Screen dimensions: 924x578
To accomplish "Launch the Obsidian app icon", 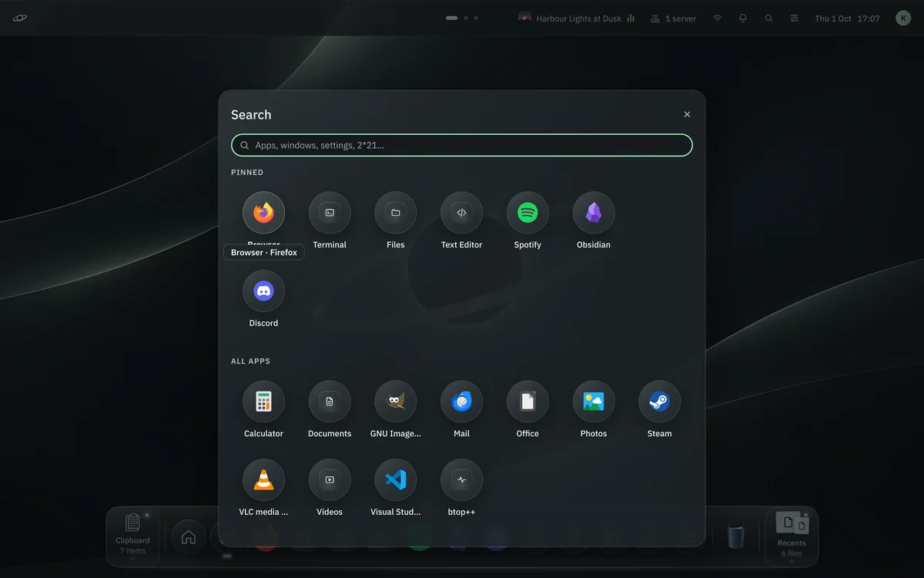I will point(594,213).
